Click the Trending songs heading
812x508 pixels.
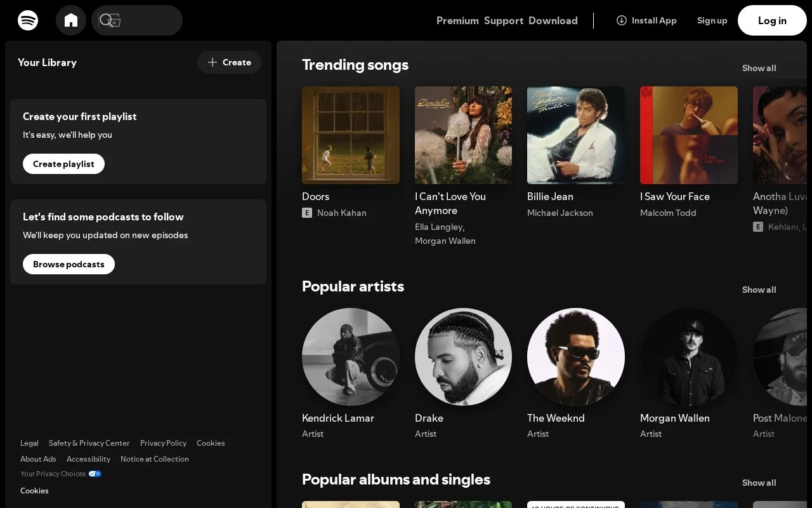[x=355, y=65]
